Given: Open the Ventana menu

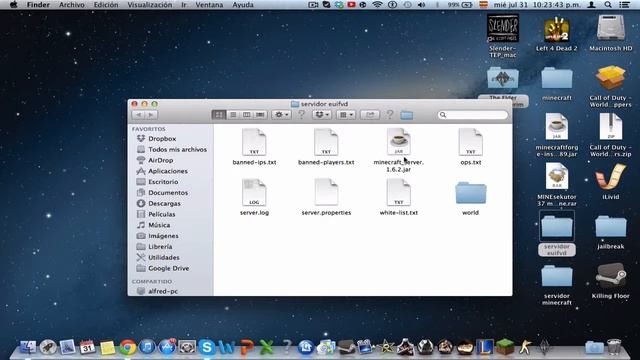Looking at the screenshot, I should coord(209,5).
